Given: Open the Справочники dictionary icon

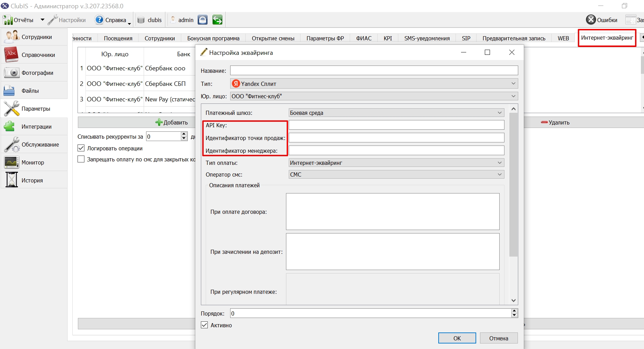Looking at the screenshot, I should click(11, 54).
